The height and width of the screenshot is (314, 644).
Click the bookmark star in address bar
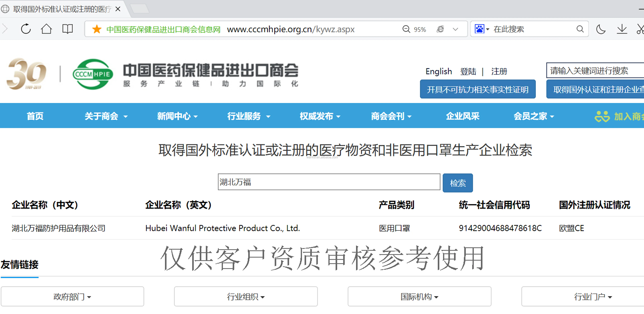coord(97,29)
